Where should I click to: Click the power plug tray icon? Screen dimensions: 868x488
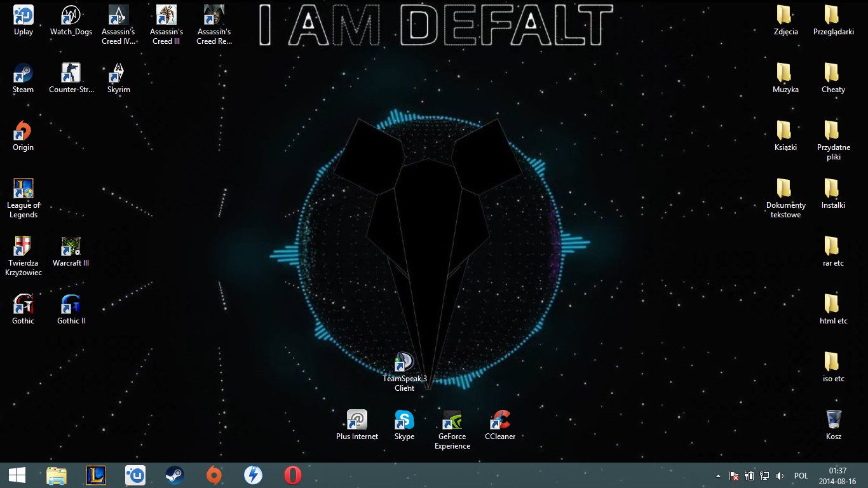point(749,475)
